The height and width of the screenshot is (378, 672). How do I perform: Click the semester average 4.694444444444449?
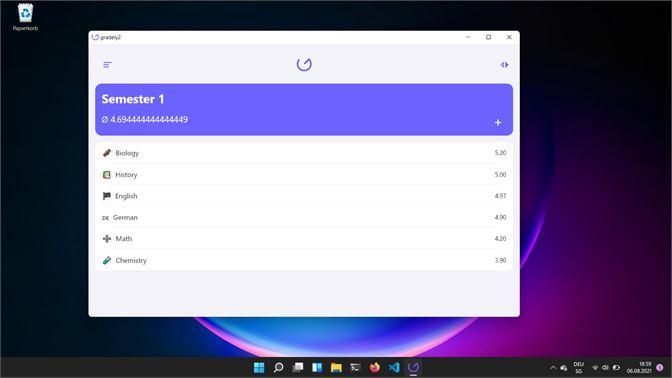pyautogui.click(x=145, y=120)
